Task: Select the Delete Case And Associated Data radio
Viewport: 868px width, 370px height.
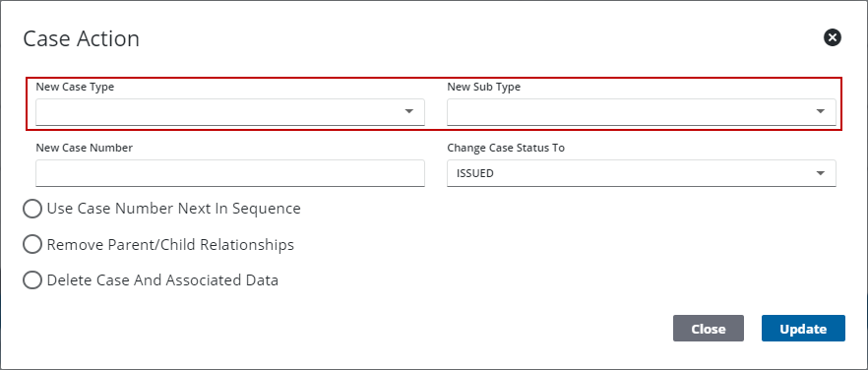Action: click(x=32, y=280)
